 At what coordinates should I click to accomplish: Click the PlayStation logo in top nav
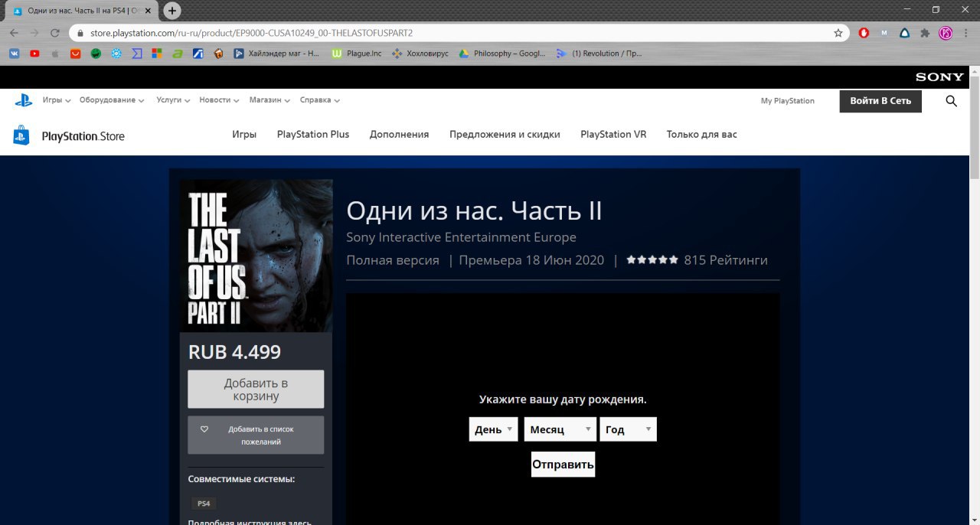click(x=23, y=100)
